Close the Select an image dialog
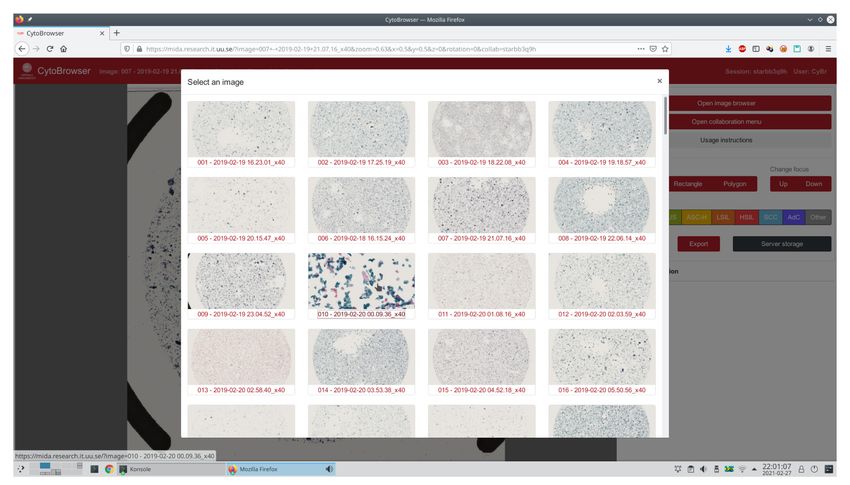Viewport: 850px width, 485px height. pos(659,81)
